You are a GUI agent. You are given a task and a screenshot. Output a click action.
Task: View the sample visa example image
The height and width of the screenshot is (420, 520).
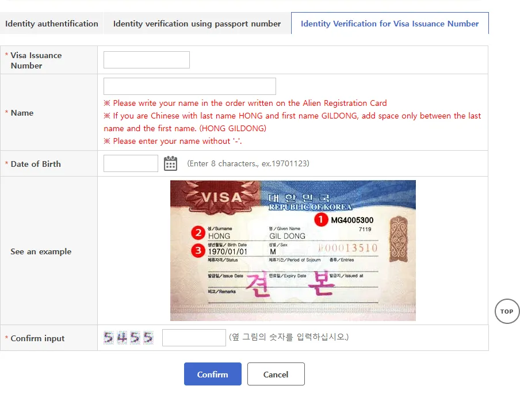293,250
